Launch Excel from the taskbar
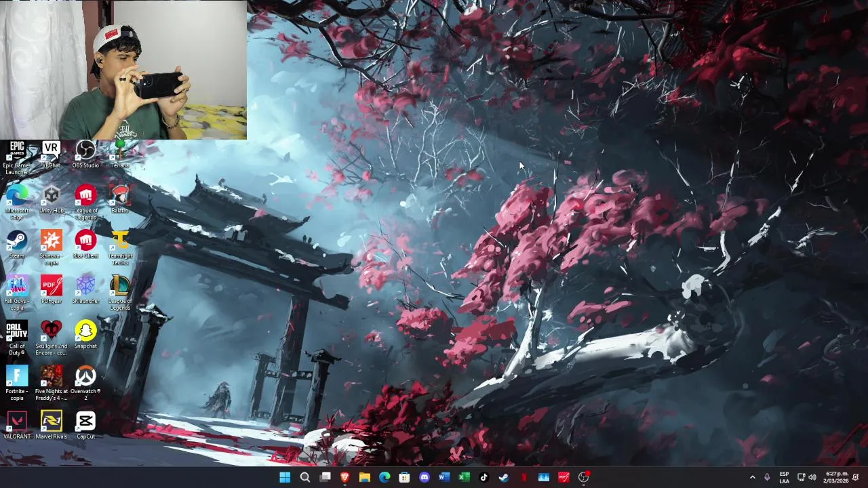Screen dimensions: 868x488 [464, 477]
